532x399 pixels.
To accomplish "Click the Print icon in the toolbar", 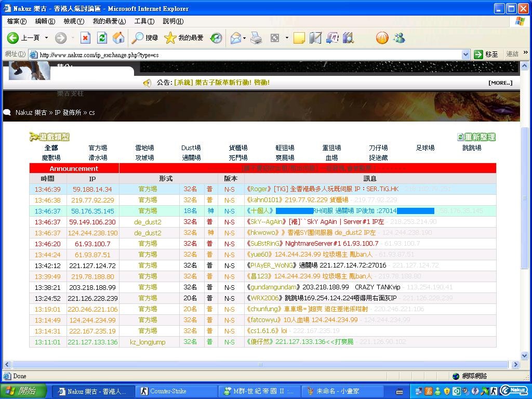I will [x=256, y=38].
